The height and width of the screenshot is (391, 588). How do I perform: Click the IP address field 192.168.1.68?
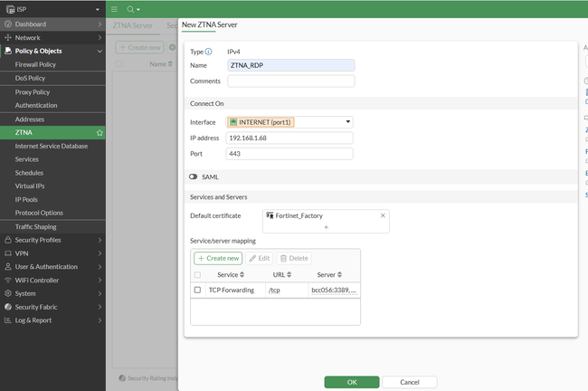click(289, 138)
